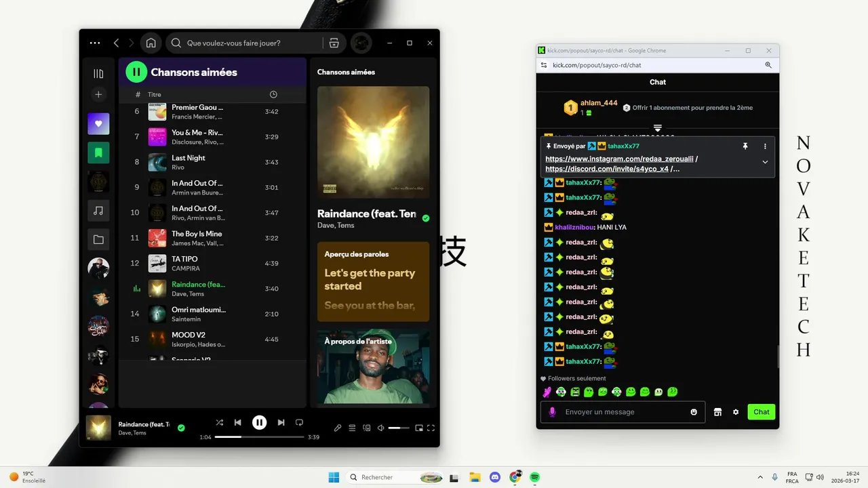This screenshot has width=868, height=488.
Task: Toggle repeat mode
Action: click(x=299, y=422)
